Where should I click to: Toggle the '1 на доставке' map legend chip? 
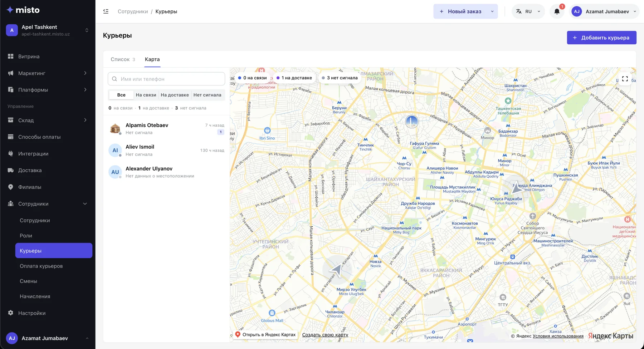[294, 78]
